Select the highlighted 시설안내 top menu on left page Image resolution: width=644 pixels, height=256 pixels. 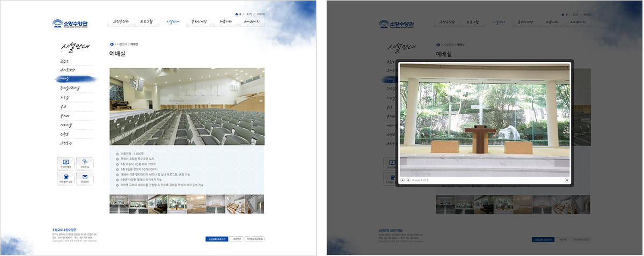(172, 22)
